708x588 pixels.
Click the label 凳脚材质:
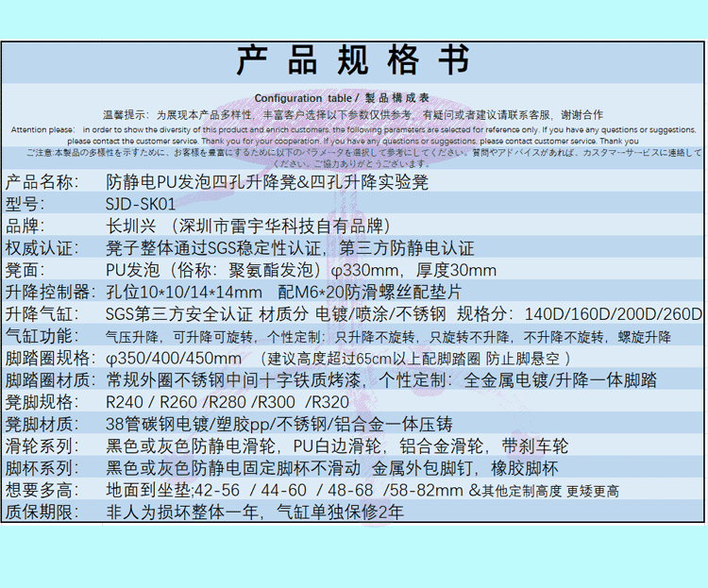point(42,425)
